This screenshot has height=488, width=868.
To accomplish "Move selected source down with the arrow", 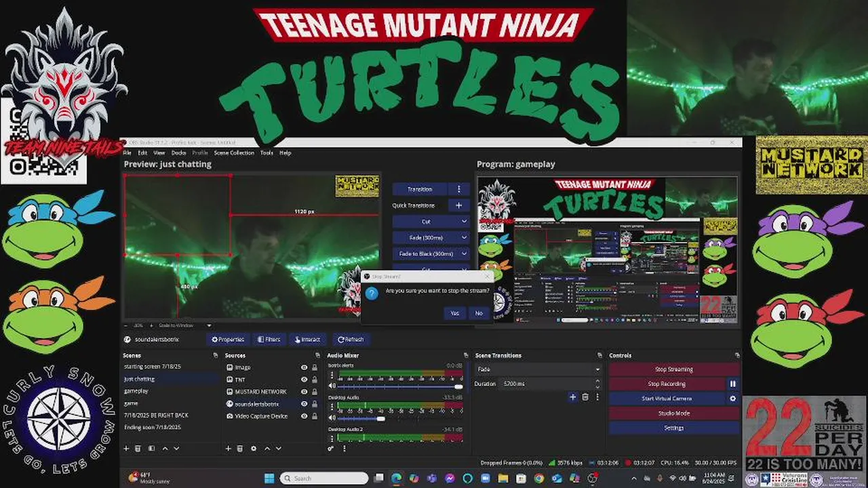I will [x=279, y=449].
